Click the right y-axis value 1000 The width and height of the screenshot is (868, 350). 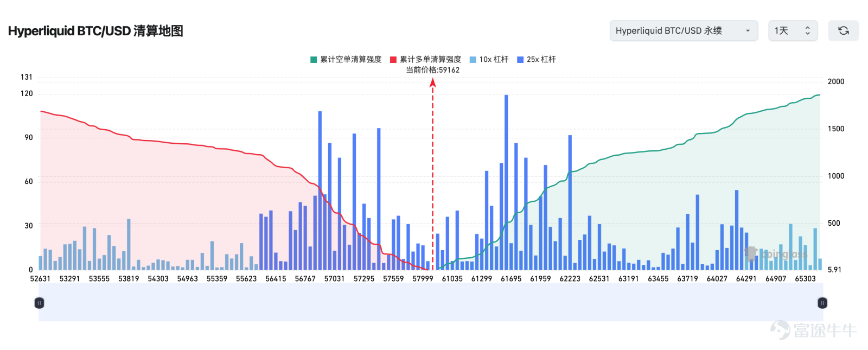click(x=836, y=176)
